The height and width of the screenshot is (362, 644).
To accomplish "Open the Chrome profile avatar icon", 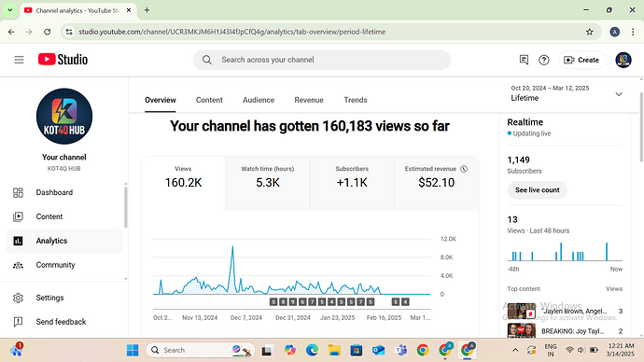I will (614, 32).
